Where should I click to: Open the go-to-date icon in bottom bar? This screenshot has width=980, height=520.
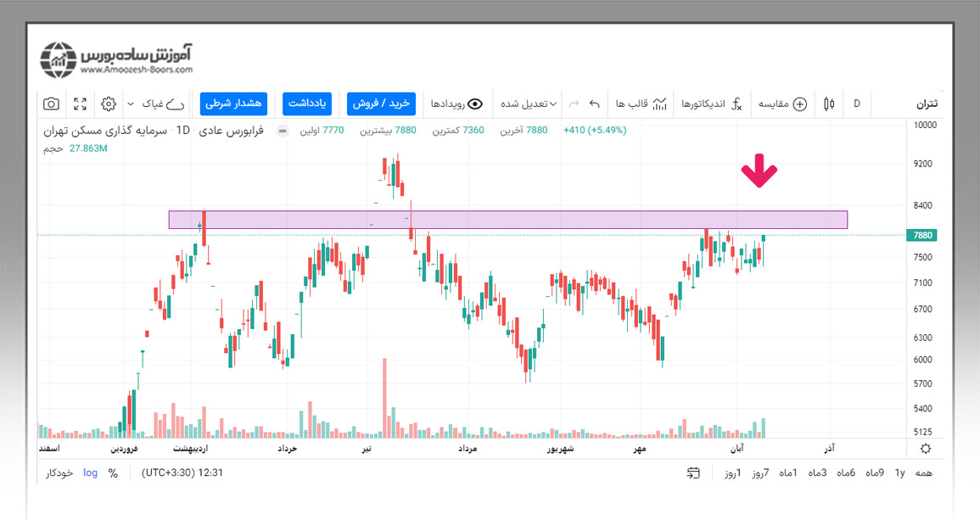tap(694, 472)
